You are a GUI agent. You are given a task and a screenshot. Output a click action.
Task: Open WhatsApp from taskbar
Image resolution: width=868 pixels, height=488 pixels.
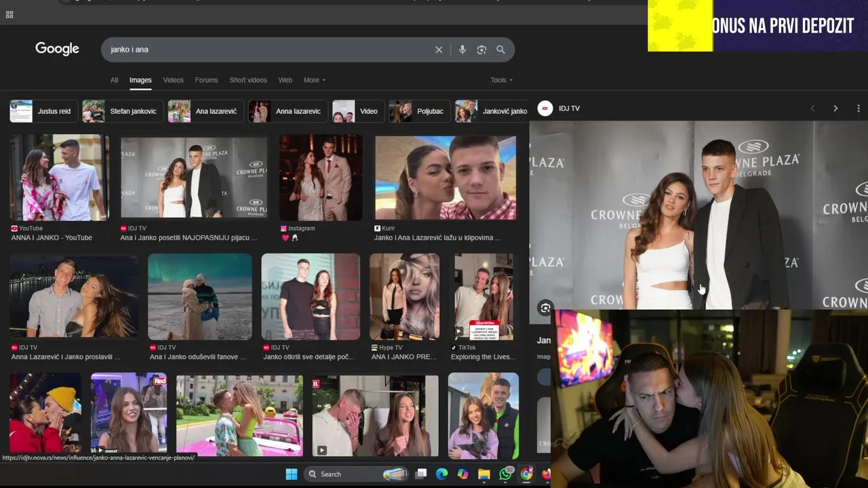(x=505, y=474)
